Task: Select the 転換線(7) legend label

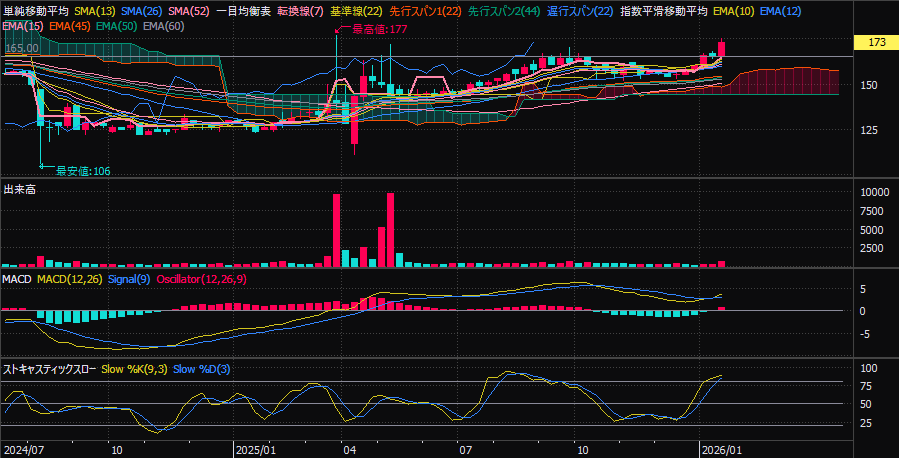Action: point(299,11)
